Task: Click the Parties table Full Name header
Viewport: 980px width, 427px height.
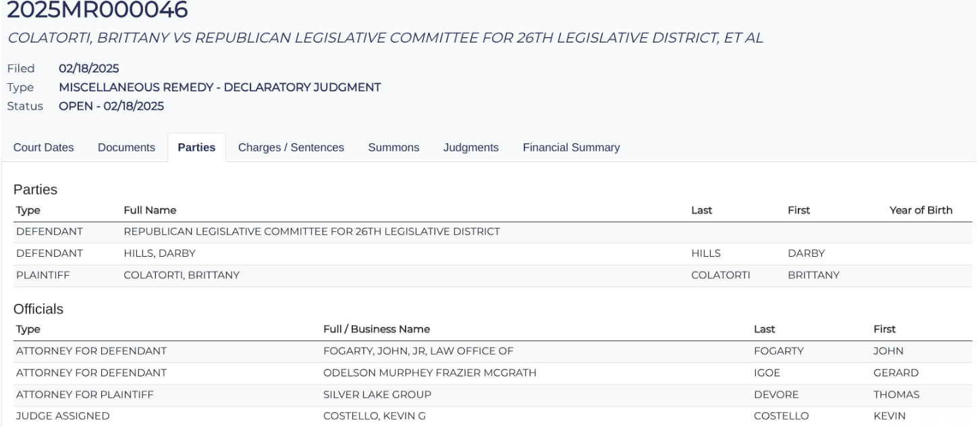Action: pyautogui.click(x=150, y=210)
